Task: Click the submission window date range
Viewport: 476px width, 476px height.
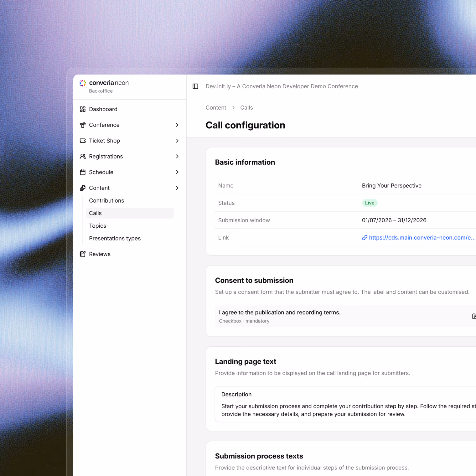Action: [394, 220]
